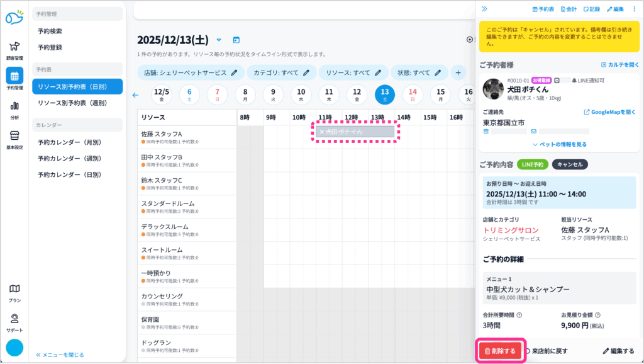Go to previous dates with left arrow
The width and height of the screenshot is (644, 364).
coord(135,95)
